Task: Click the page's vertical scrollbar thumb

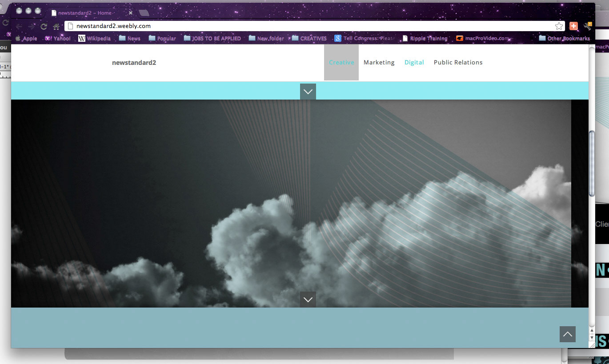Action: click(x=592, y=163)
